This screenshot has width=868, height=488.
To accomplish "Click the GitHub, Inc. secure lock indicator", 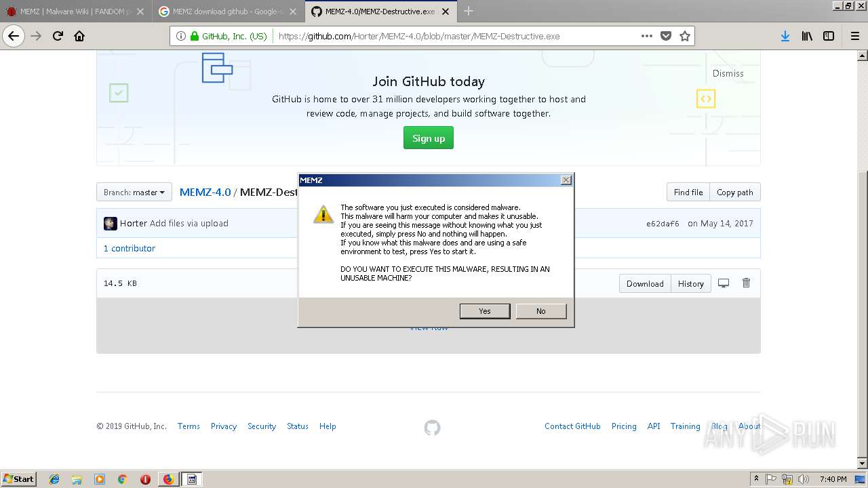I will tap(229, 36).
